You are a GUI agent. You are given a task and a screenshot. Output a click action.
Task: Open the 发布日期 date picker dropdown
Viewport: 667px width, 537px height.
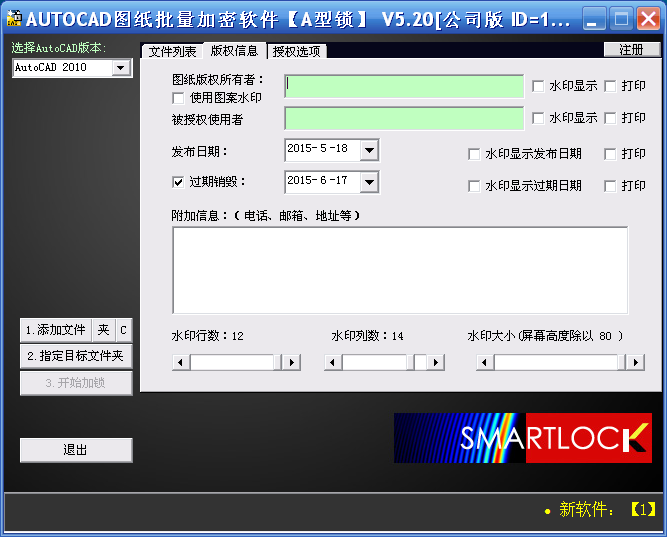tap(369, 150)
